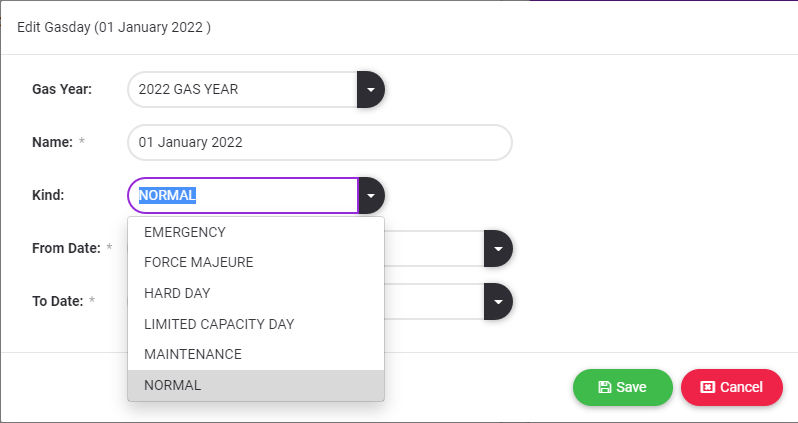The image size is (798, 423).
Task: Click the Edit Gasday dialog title
Action: [x=114, y=27]
